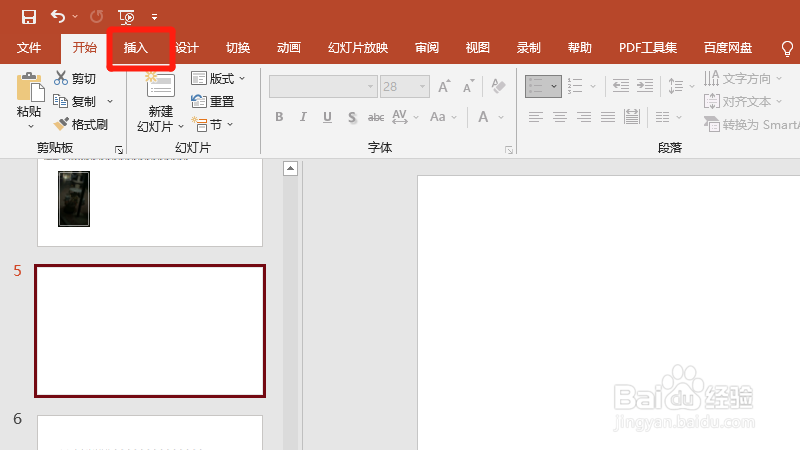Toggle text Shadow

point(352,117)
